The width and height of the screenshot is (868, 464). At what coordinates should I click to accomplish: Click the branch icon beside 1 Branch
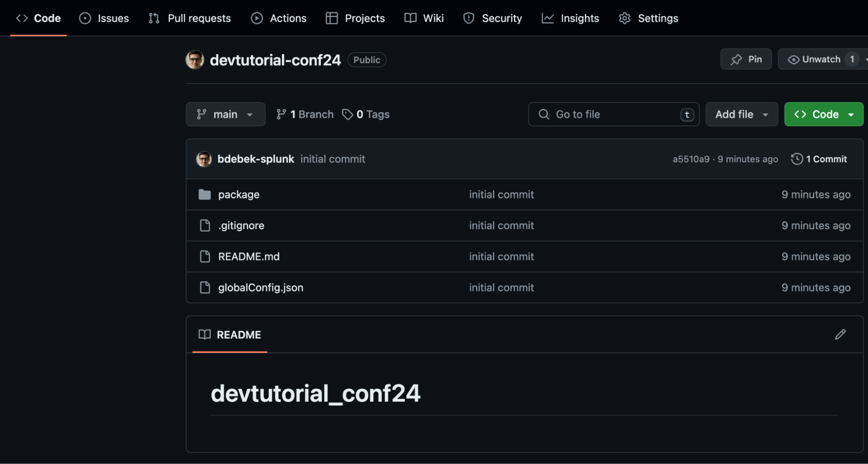coord(281,114)
